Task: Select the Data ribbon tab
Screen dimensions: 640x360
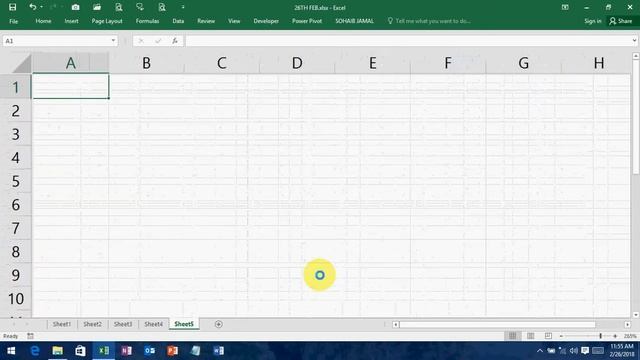Action: click(178, 21)
